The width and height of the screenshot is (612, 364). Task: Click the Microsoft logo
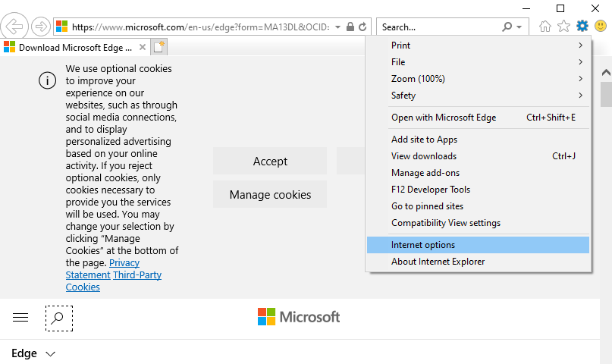click(x=299, y=317)
